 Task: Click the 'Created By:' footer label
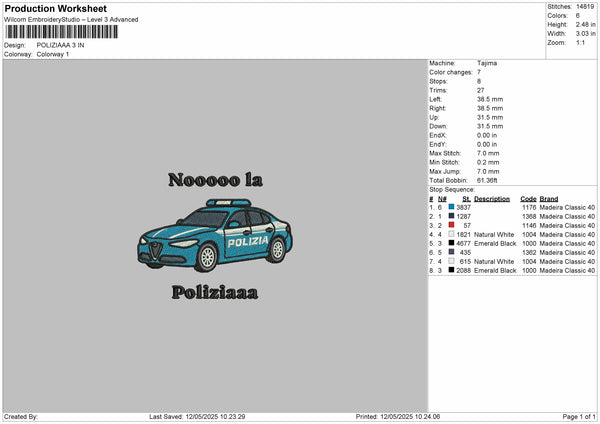(x=21, y=417)
